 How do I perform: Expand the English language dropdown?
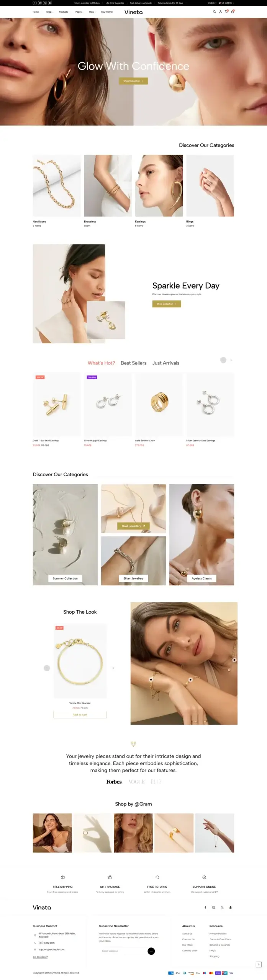(212, 3)
